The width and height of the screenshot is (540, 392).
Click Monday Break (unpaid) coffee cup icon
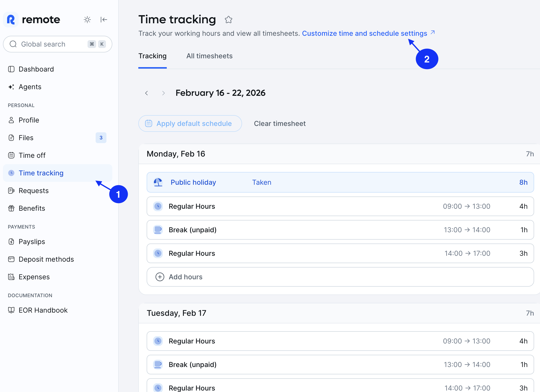click(158, 230)
